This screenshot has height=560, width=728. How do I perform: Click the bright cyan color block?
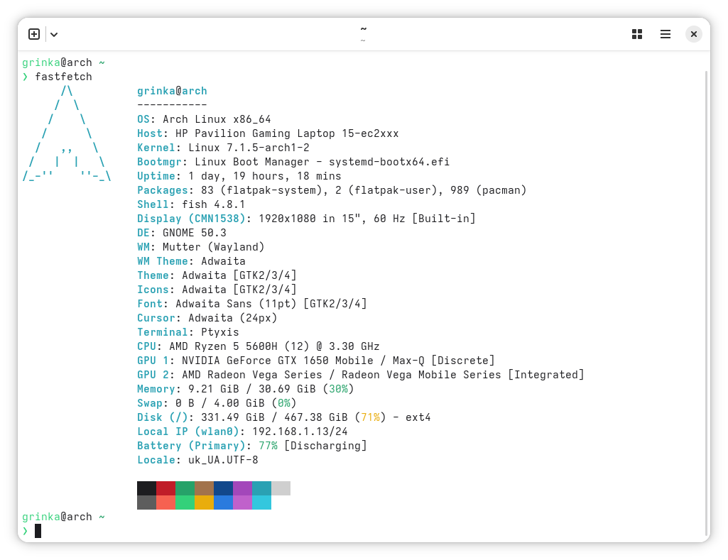(261, 503)
